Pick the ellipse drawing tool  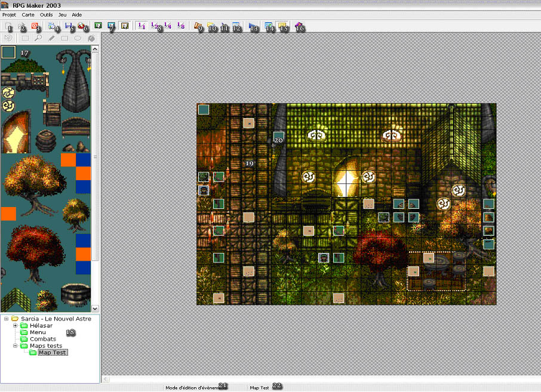tap(78, 38)
